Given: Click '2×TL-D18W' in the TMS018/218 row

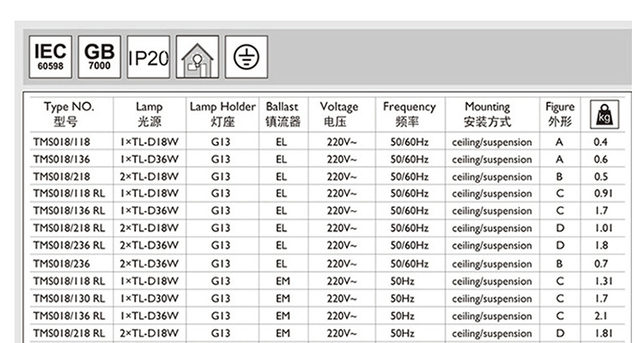Looking at the screenshot, I should pyautogui.click(x=149, y=177).
